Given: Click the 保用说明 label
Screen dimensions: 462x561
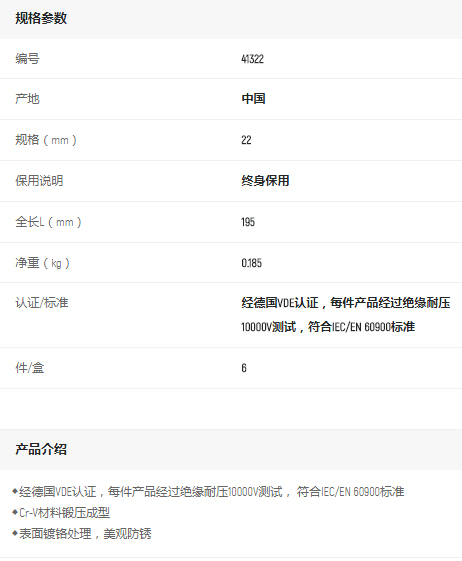Looking at the screenshot, I should [x=39, y=181].
